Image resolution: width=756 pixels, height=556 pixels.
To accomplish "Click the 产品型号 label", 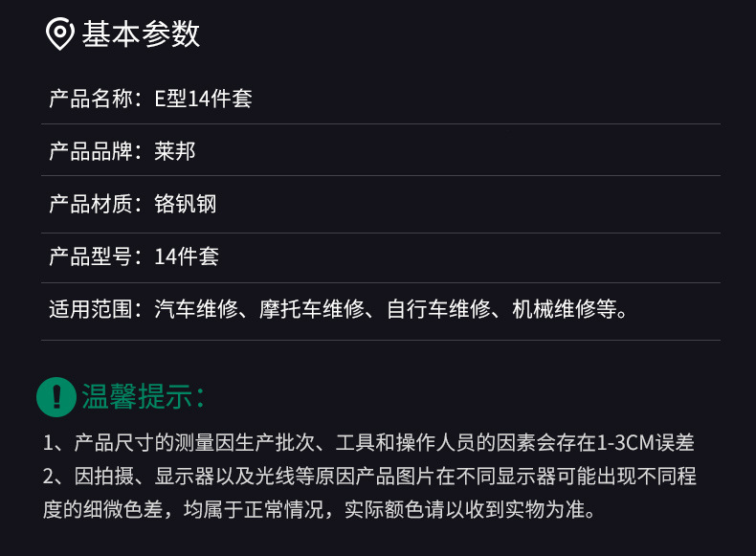I will point(91,256).
